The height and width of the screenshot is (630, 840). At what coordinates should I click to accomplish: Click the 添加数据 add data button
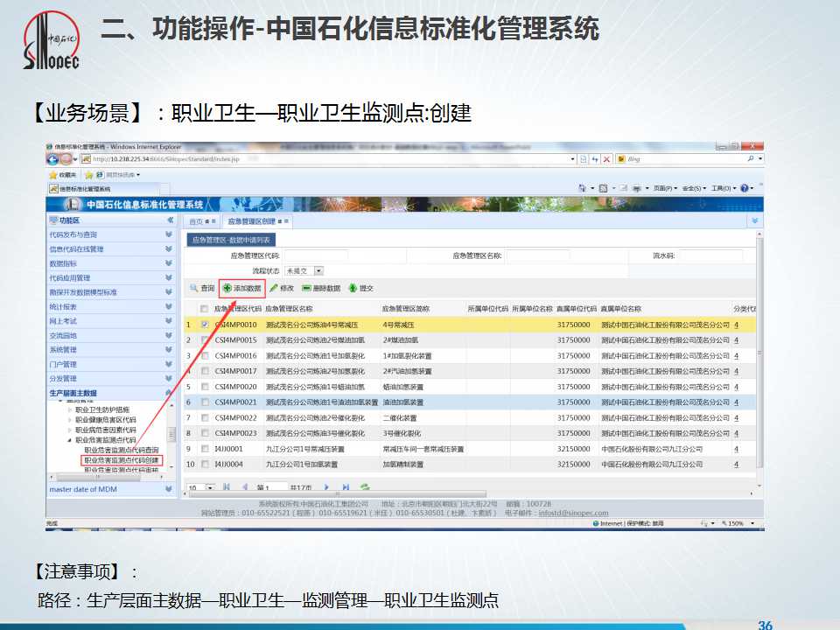pyautogui.click(x=242, y=288)
